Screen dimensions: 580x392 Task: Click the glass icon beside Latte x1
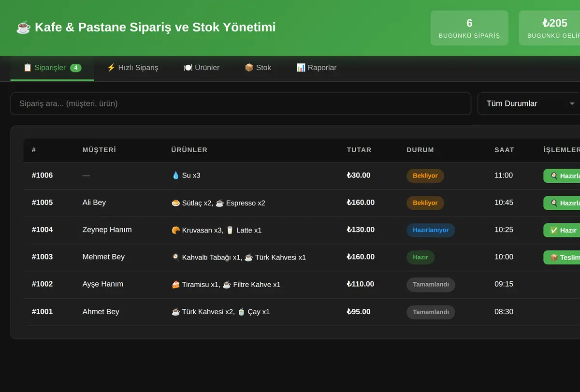[x=230, y=230]
